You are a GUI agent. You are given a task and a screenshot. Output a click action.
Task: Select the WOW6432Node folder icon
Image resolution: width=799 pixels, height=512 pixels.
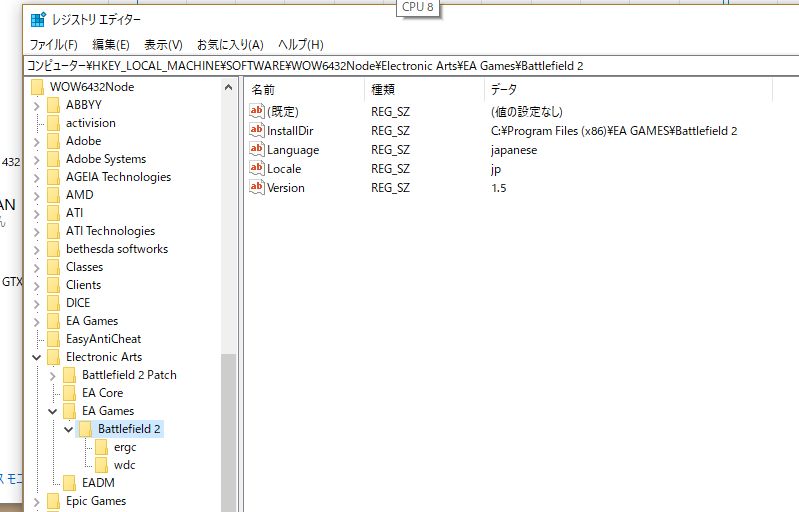click(37, 87)
